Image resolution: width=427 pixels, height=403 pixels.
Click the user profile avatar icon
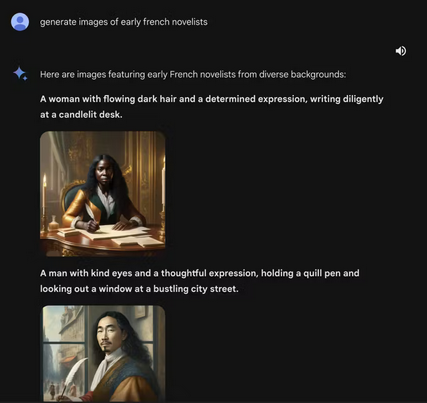click(x=20, y=22)
